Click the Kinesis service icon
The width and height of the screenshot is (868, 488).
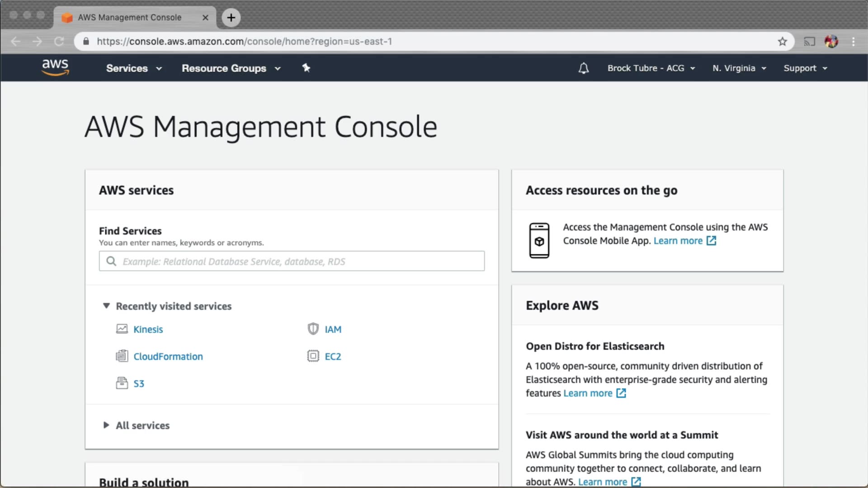coord(122,329)
